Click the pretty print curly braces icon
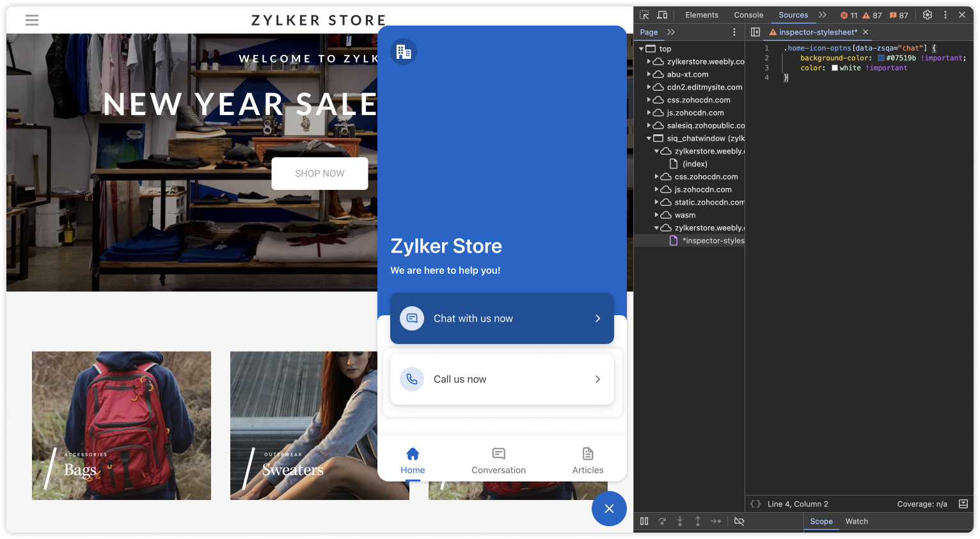This screenshot has height=539, width=980. click(x=755, y=504)
